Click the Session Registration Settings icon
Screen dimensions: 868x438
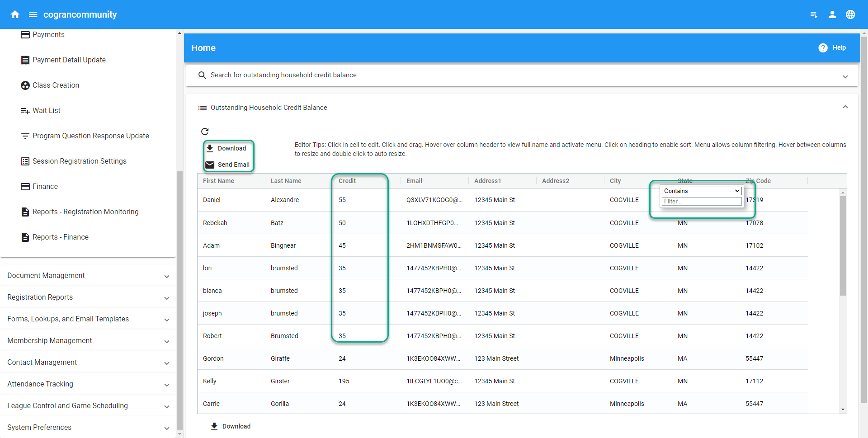point(25,161)
